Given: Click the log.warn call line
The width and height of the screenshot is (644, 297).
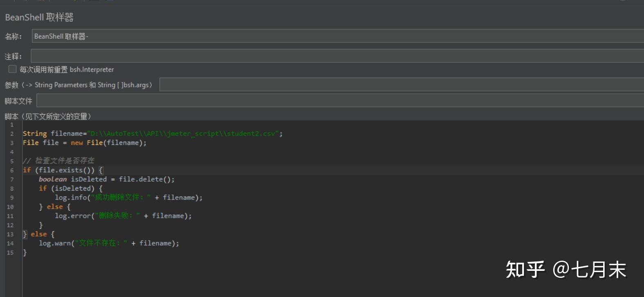Looking at the screenshot, I should (109, 244).
